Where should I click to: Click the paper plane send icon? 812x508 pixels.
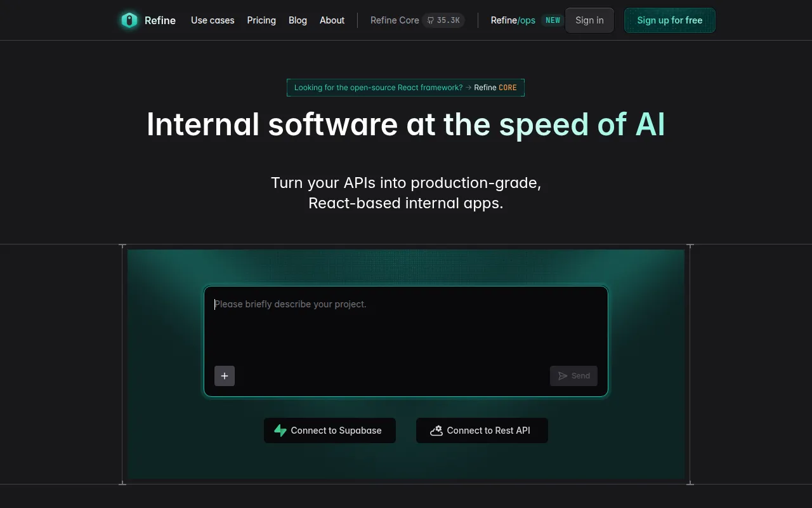coord(563,376)
